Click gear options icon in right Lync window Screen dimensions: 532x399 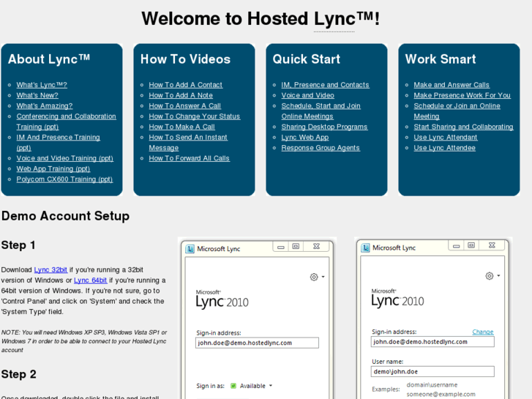pos(490,276)
